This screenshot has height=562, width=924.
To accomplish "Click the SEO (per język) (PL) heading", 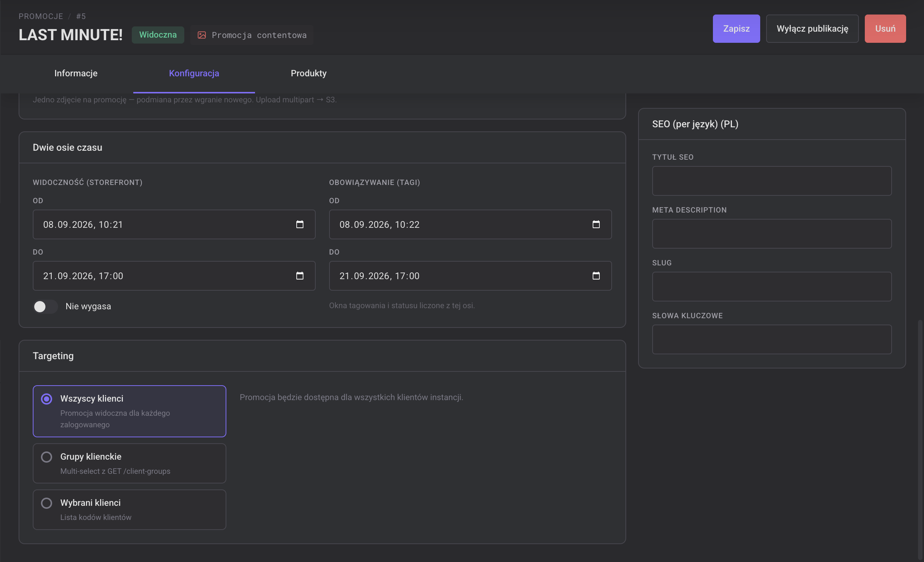I will pos(695,124).
